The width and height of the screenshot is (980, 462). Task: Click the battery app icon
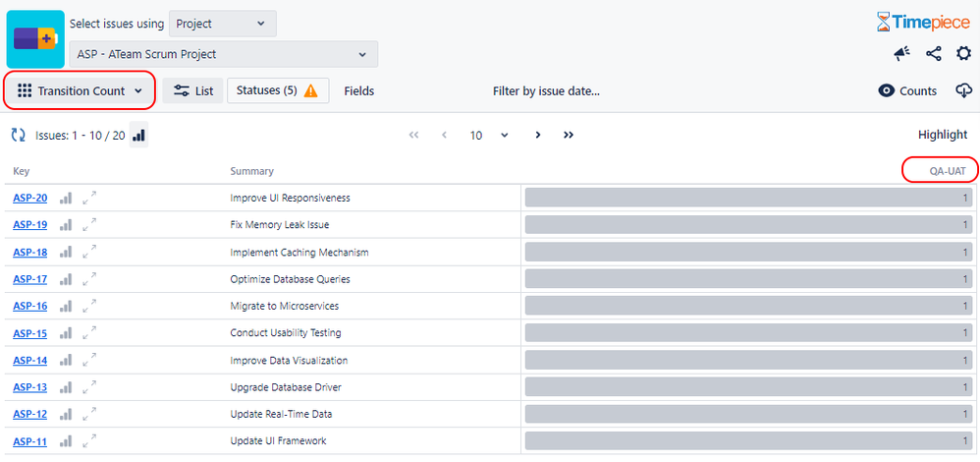35,38
